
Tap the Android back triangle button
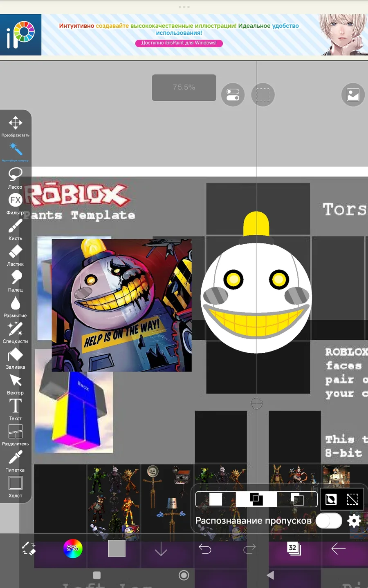pyautogui.click(x=270, y=575)
